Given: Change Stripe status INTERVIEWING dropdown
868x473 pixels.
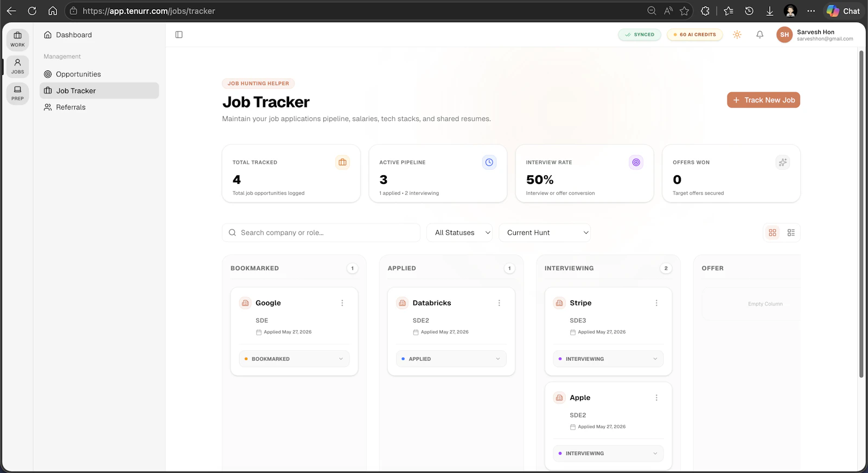Looking at the screenshot, I should point(608,359).
